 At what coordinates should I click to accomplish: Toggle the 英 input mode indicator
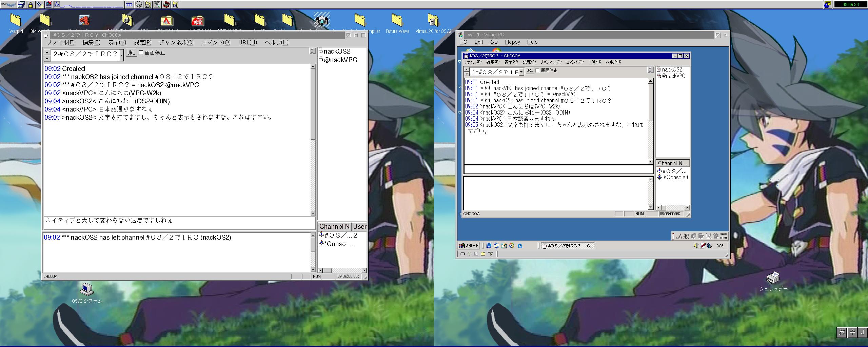click(842, 332)
